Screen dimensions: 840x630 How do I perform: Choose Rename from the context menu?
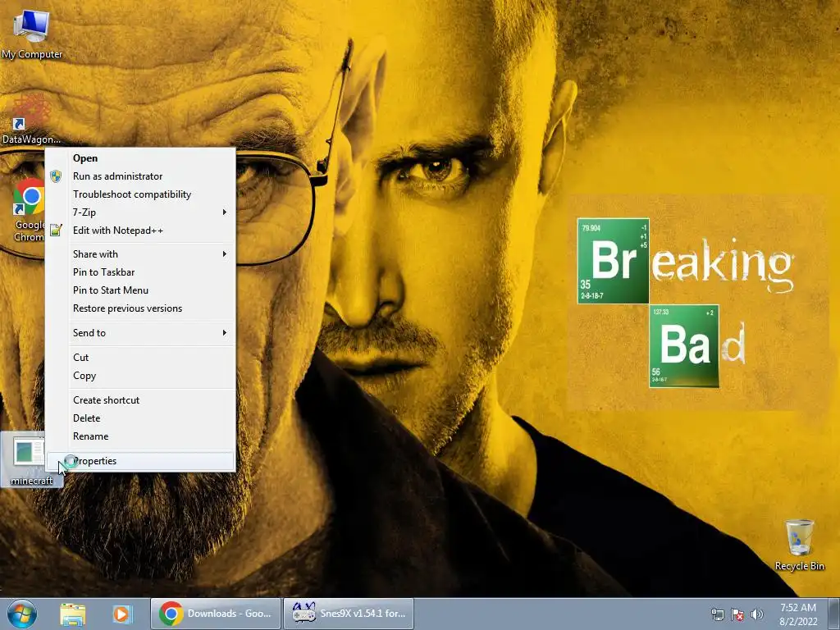(140, 437)
